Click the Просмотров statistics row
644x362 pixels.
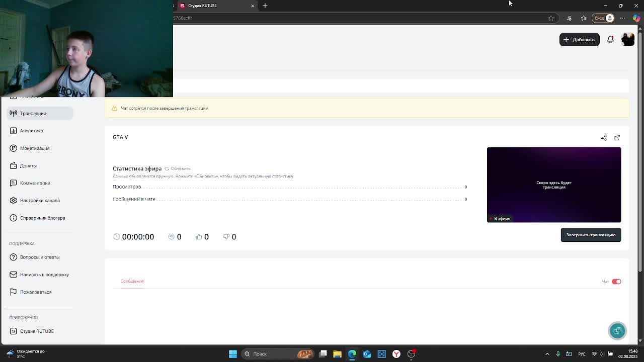(290, 187)
